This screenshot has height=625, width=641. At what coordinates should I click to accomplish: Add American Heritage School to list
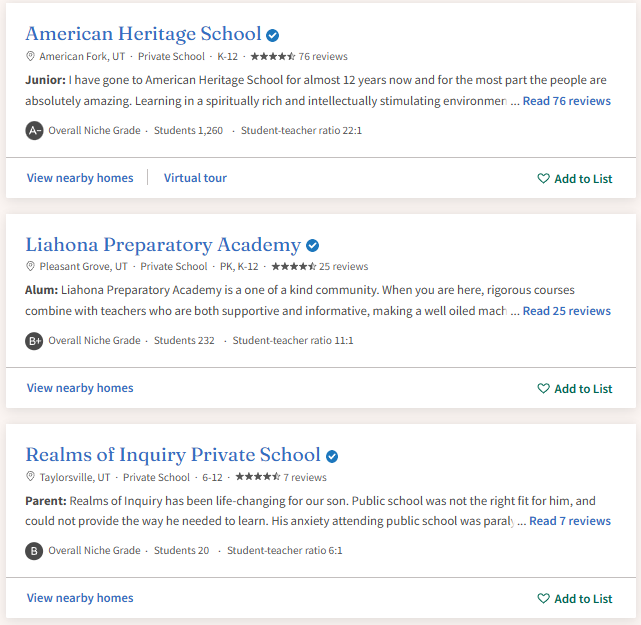pos(574,179)
